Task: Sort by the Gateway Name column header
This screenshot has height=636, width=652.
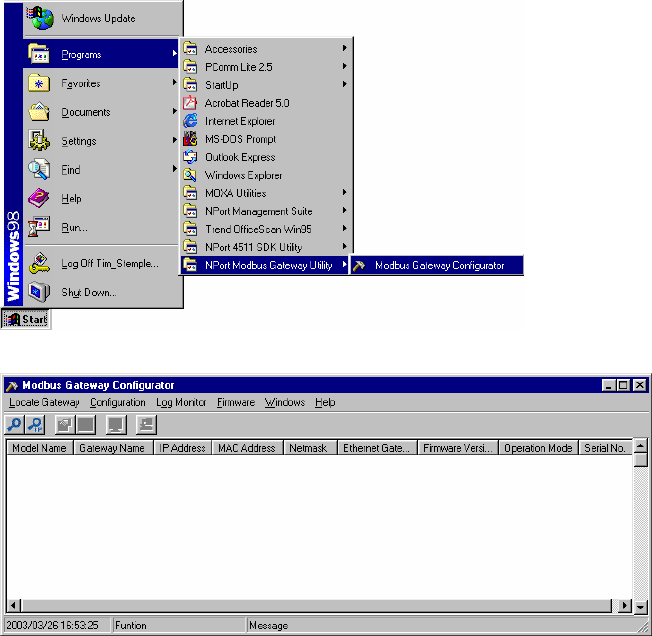Action: [x=113, y=448]
